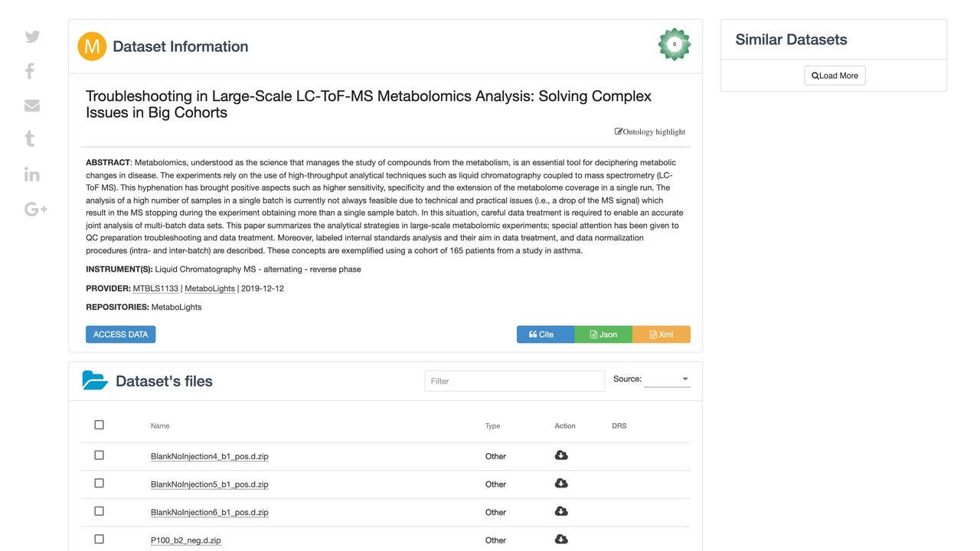Open the Cite option

point(546,334)
